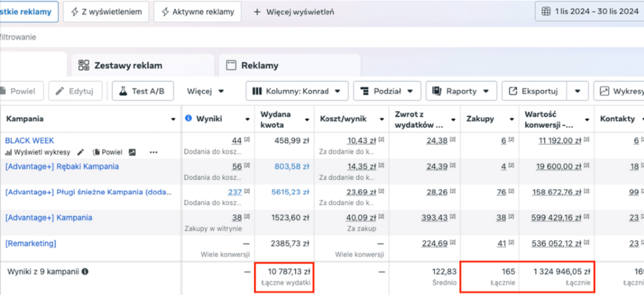644x295 pixels.
Task: Click the Powiel toolbar button
Action: coord(22,91)
